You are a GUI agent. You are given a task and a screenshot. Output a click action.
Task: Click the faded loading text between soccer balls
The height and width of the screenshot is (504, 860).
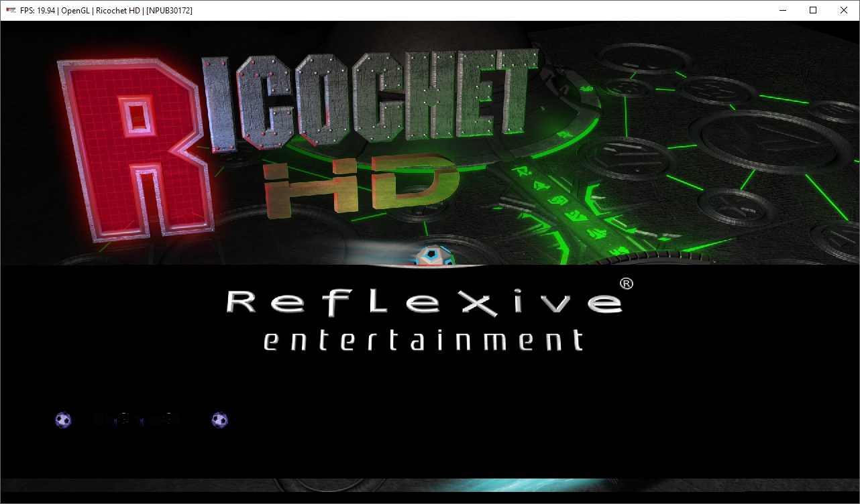[x=141, y=420]
